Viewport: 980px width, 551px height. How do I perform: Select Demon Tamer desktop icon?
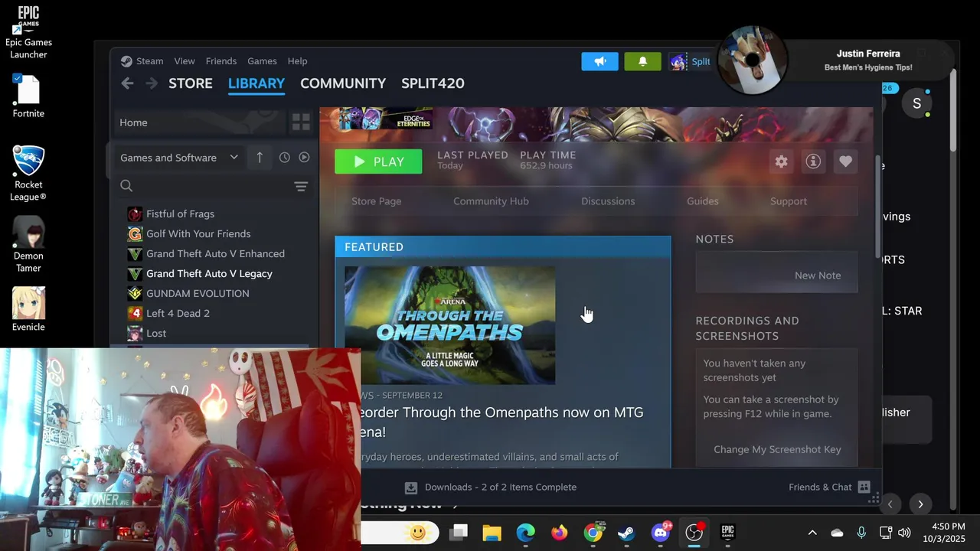(28, 244)
